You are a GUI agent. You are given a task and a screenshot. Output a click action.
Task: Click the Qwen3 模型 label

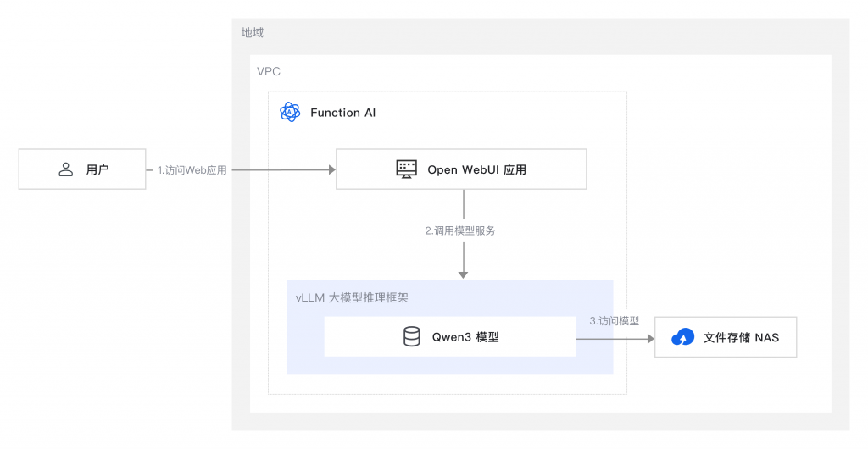(465, 337)
